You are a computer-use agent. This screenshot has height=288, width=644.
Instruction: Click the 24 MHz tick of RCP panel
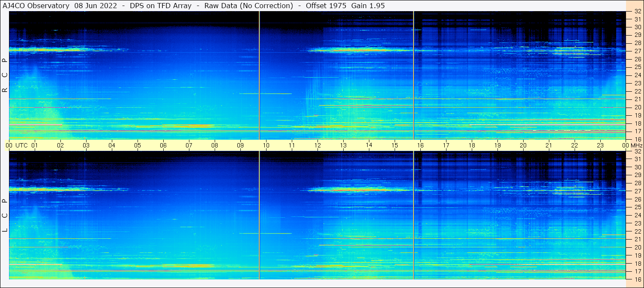637,75
